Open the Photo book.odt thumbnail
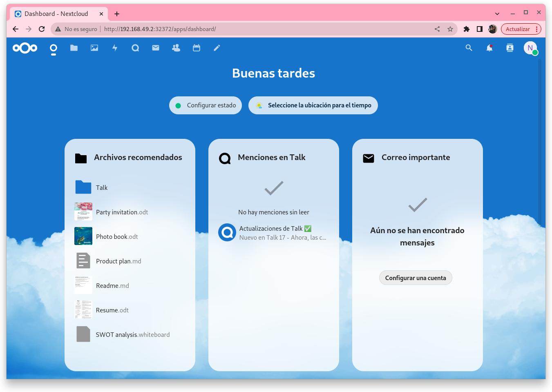Viewport: 552px width, 392px height. (83, 236)
